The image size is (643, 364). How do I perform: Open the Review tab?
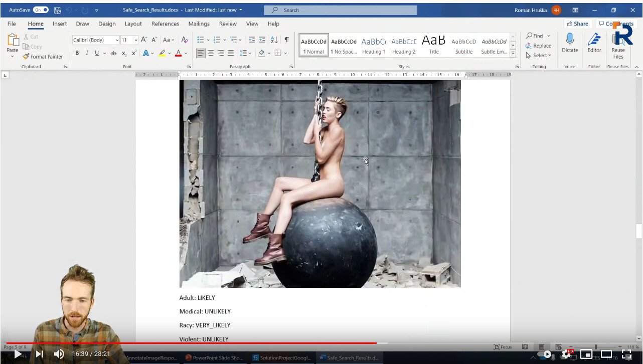tap(228, 24)
